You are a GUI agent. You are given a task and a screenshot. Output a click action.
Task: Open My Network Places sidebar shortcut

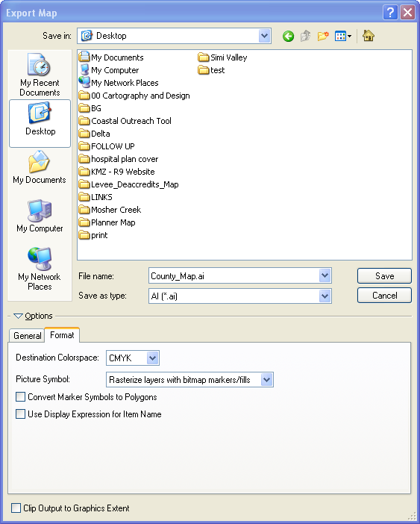coord(40,269)
